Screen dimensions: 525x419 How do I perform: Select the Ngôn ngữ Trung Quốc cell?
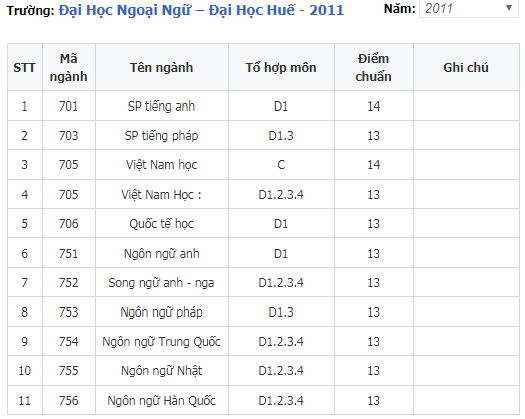pyautogui.click(x=162, y=341)
